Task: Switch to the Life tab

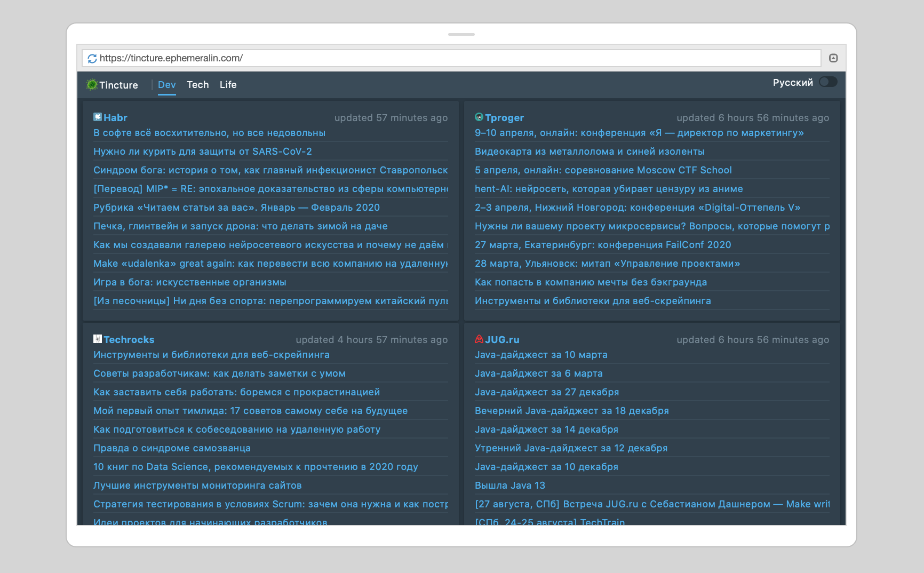Action: pyautogui.click(x=228, y=85)
